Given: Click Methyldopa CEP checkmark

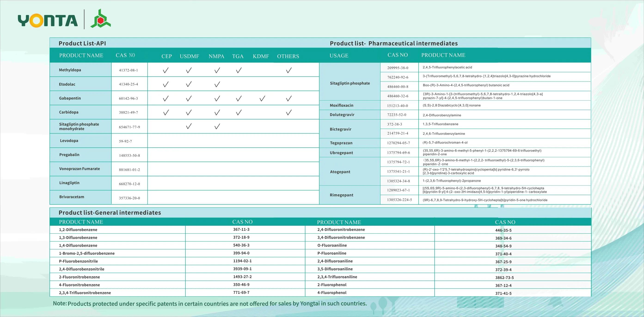Looking at the screenshot, I should click(166, 70).
